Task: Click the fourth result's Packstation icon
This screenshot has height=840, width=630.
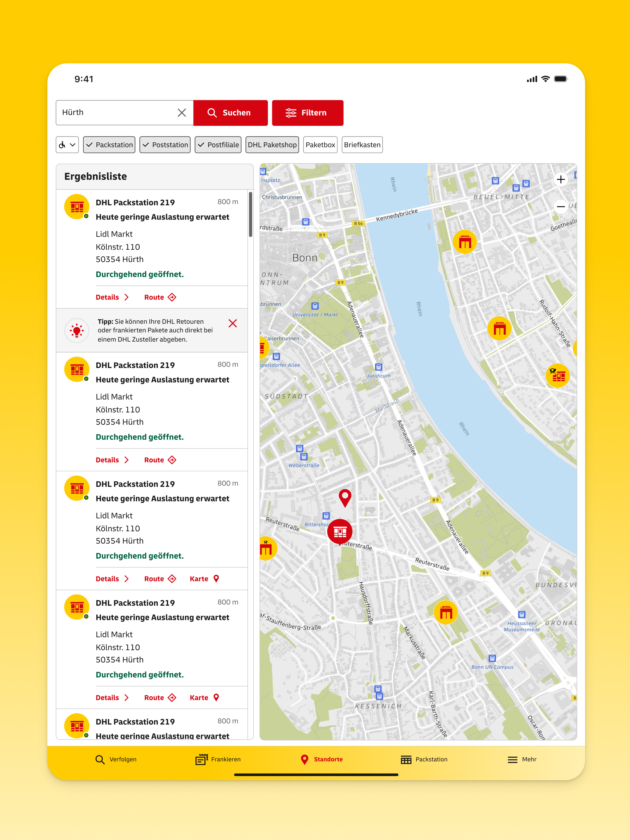Action: pyautogui.click(x=77, y=607)
